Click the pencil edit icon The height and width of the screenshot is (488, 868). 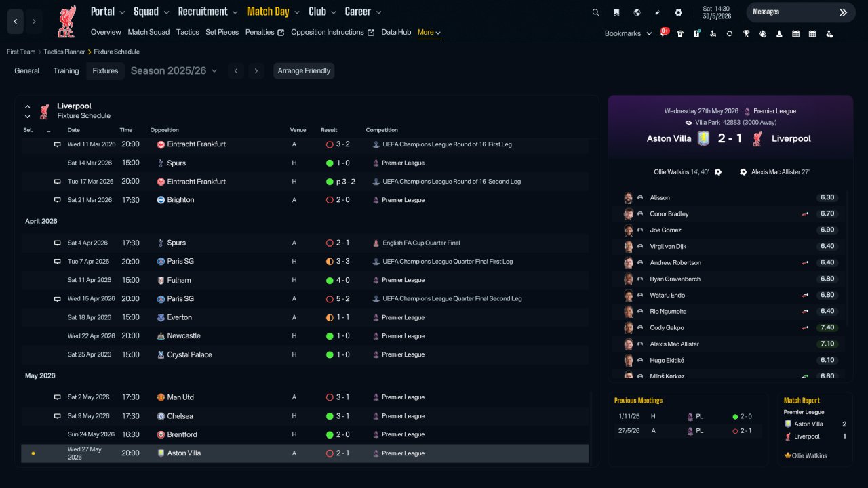coord(658,12)
